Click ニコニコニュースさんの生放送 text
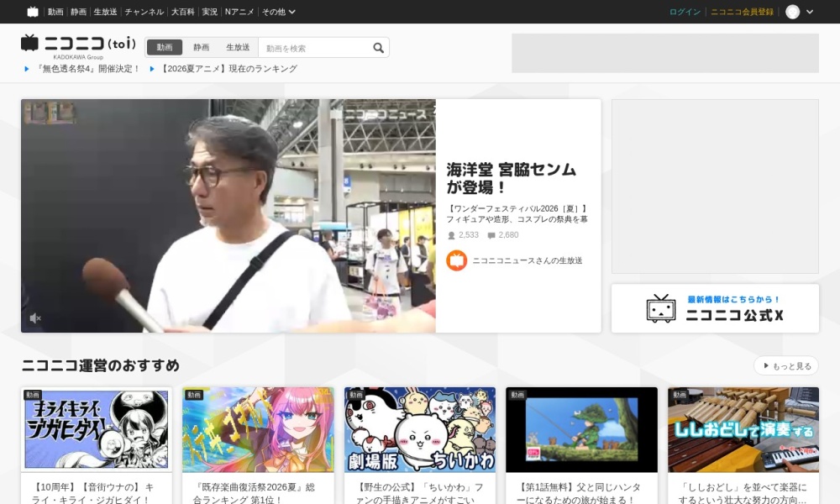Image resolution: width=840 pixels, height=504 pixels. pyautogui.click(x=528, y=261)
